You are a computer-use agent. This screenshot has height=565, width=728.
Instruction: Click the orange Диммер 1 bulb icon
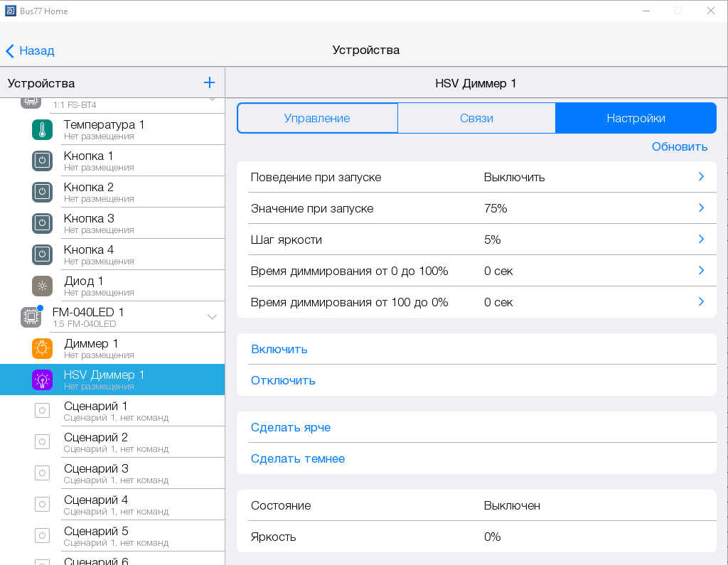tap(42, 349)
